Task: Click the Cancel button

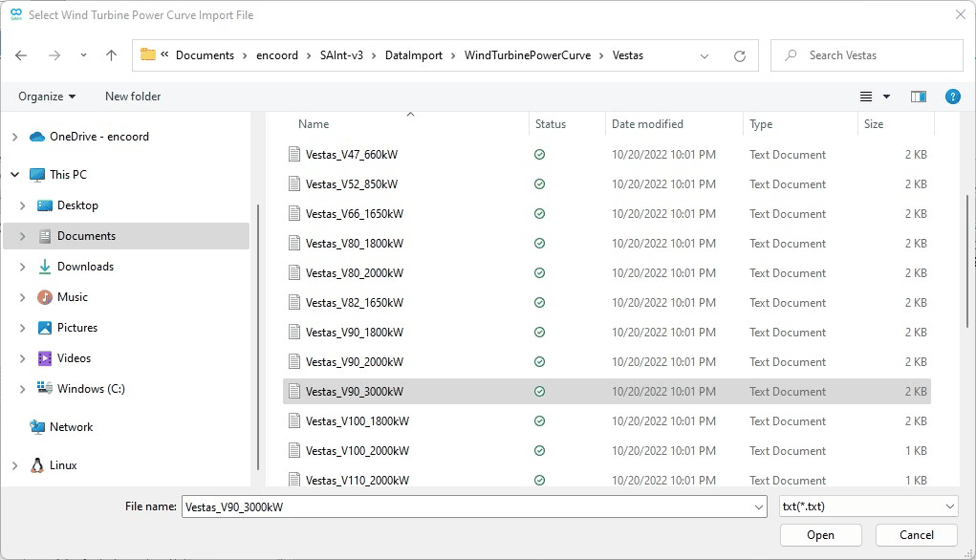Action: click(917, 535)
